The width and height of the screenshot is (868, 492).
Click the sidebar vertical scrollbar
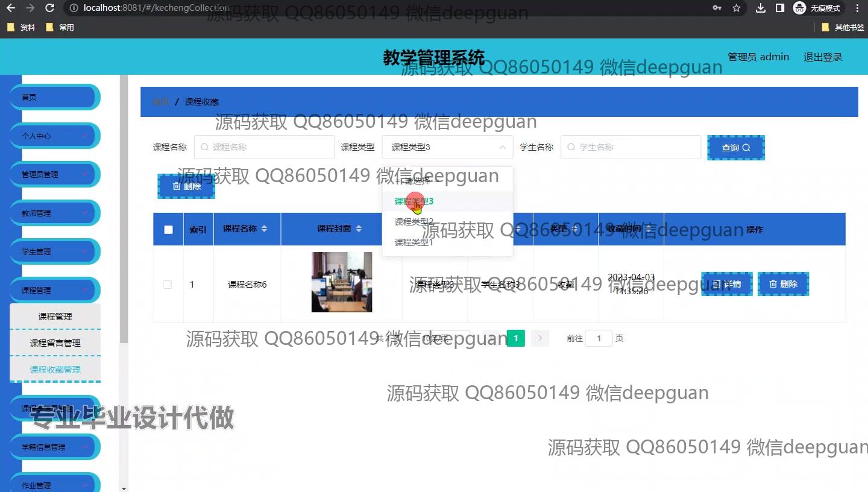(124, 210)
